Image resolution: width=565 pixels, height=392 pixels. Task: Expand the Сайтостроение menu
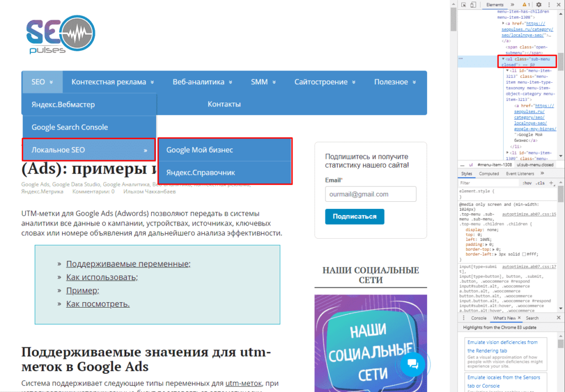tap(325, 82)
